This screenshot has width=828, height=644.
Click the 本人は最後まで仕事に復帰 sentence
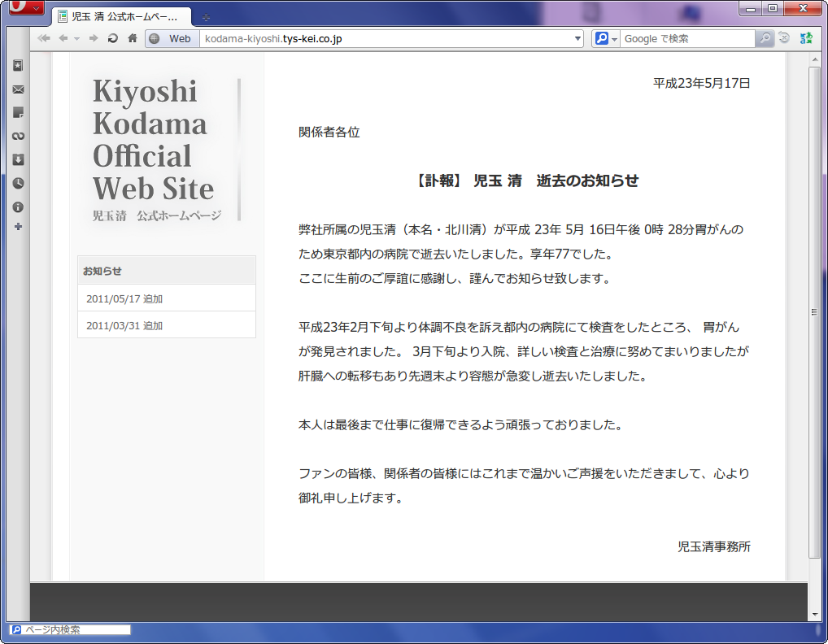point(460,425)
